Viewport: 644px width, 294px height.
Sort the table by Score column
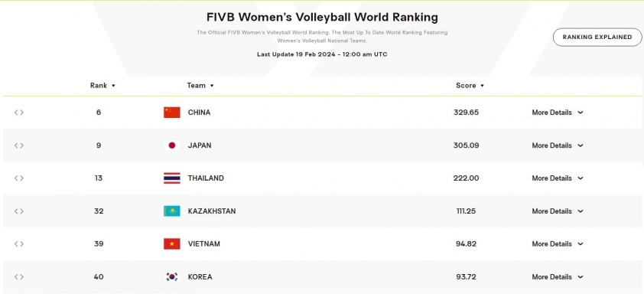click(x=470, y=86)
